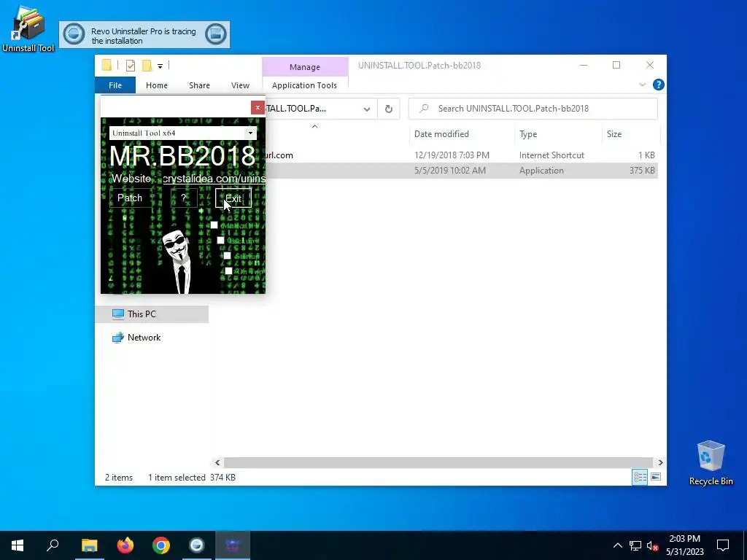This screenshot has height=560, width=747.
Task: Open the Uninstall Tool desktop shortcut
Action: pyautogui.click(x=28, y=28)
